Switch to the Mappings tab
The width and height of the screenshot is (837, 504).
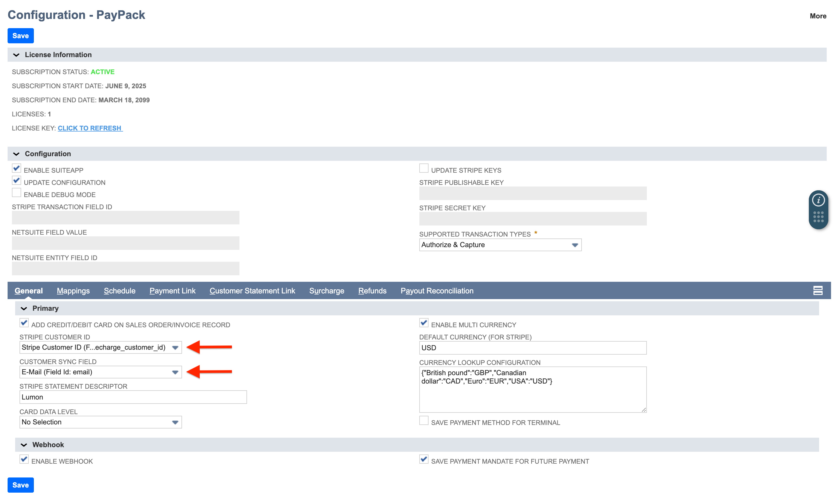(x=73, y=290)
